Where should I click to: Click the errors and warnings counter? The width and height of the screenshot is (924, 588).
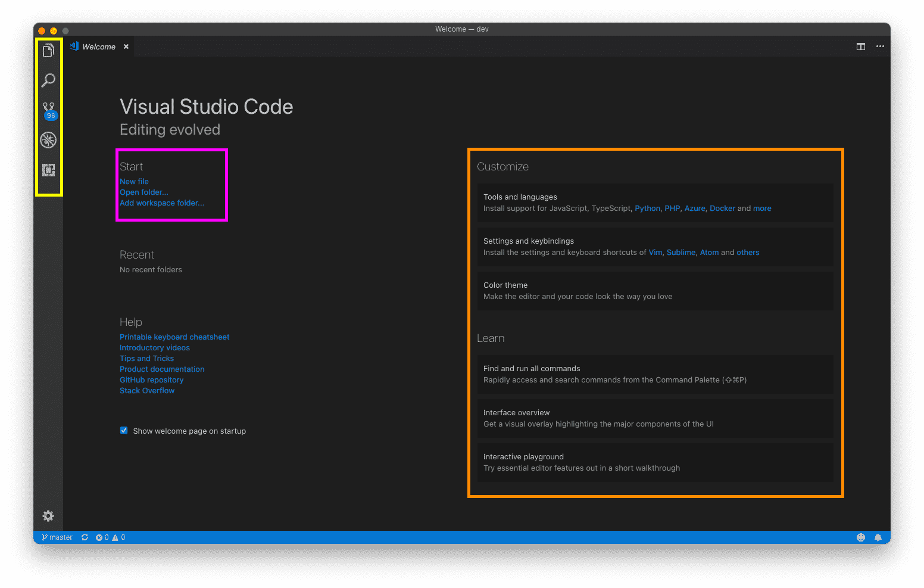point(109,537)
